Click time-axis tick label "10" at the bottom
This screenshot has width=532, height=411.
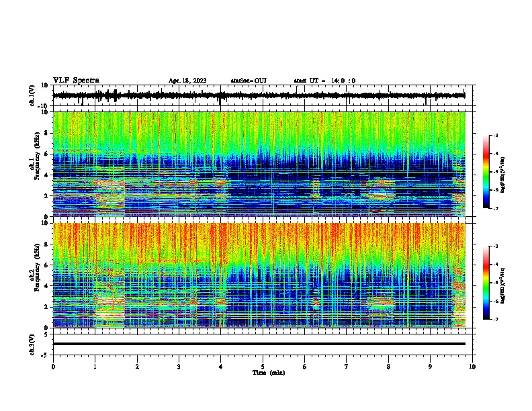(x=472, y=367)
